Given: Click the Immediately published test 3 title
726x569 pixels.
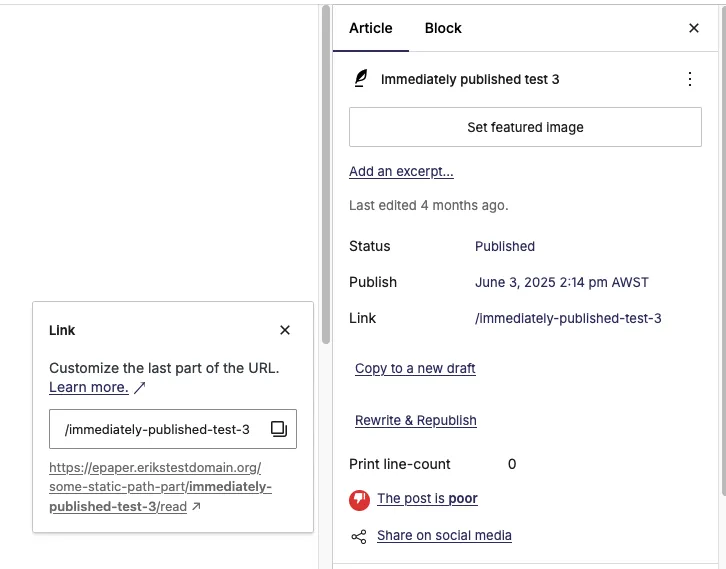Looking at the screenshot, I should pyautogui.click(x=470, y=79).
